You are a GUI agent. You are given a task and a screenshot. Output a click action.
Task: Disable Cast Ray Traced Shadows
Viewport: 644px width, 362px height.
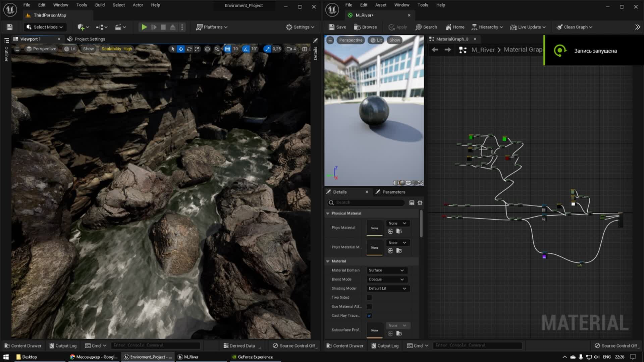369,315
